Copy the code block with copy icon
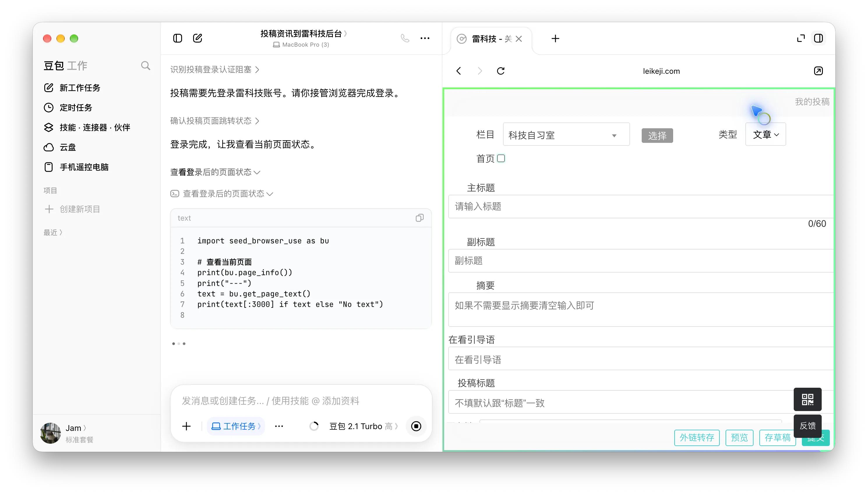The image size is (868, 495). (x=419, y=218)
